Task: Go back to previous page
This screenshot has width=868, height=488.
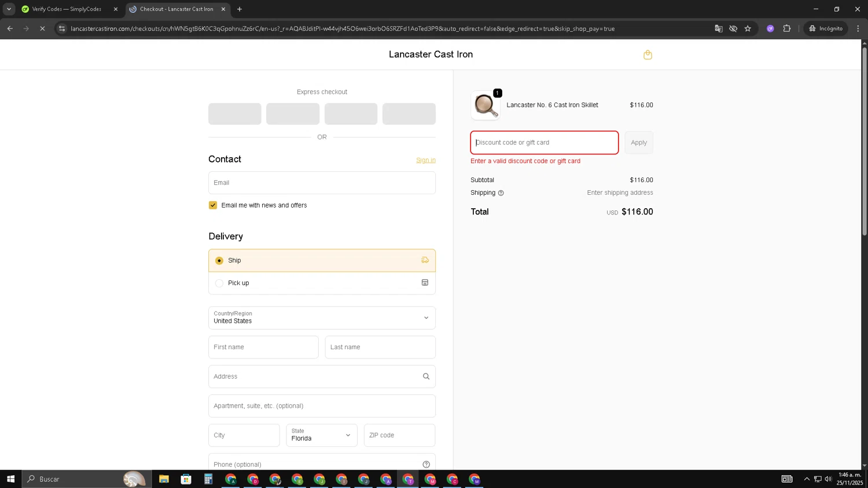Action: pyautogui.click(x=10, y=28)
